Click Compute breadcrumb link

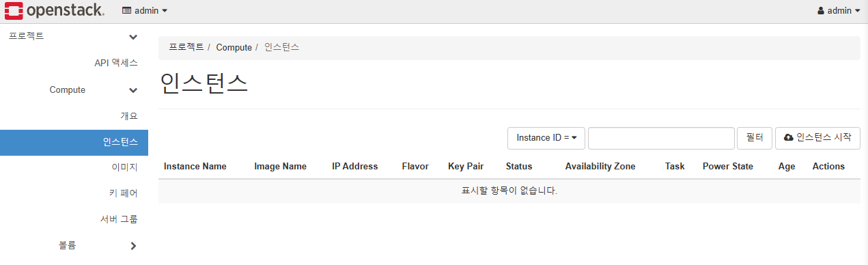coord(234,47)
